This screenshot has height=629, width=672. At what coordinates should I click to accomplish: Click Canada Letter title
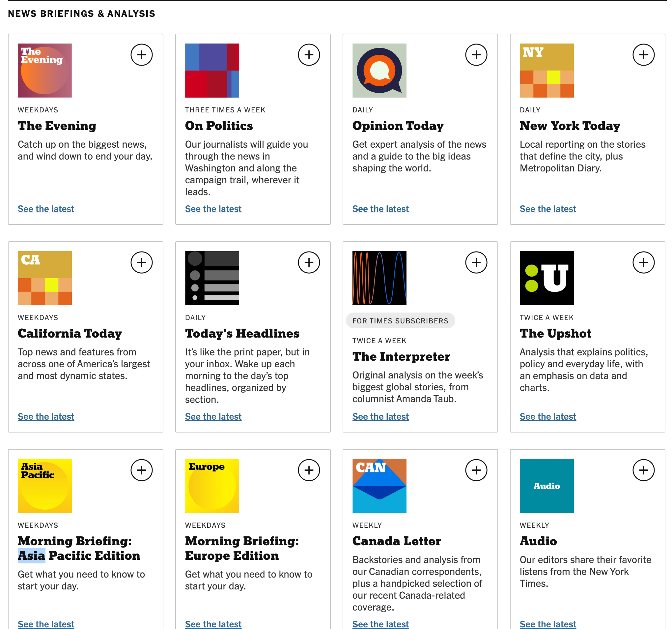[x=397, y=541]
